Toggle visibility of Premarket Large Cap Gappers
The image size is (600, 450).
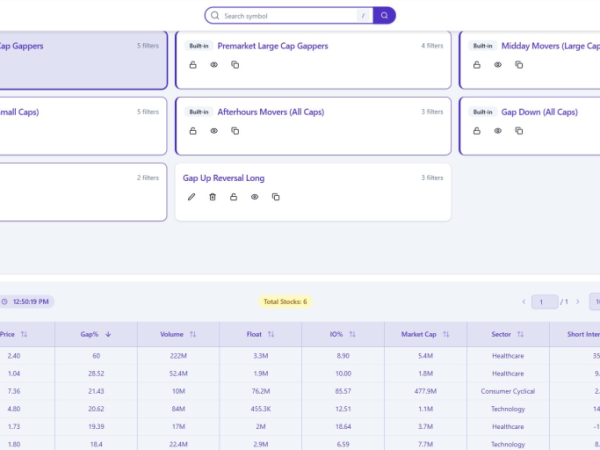point(214,65)
